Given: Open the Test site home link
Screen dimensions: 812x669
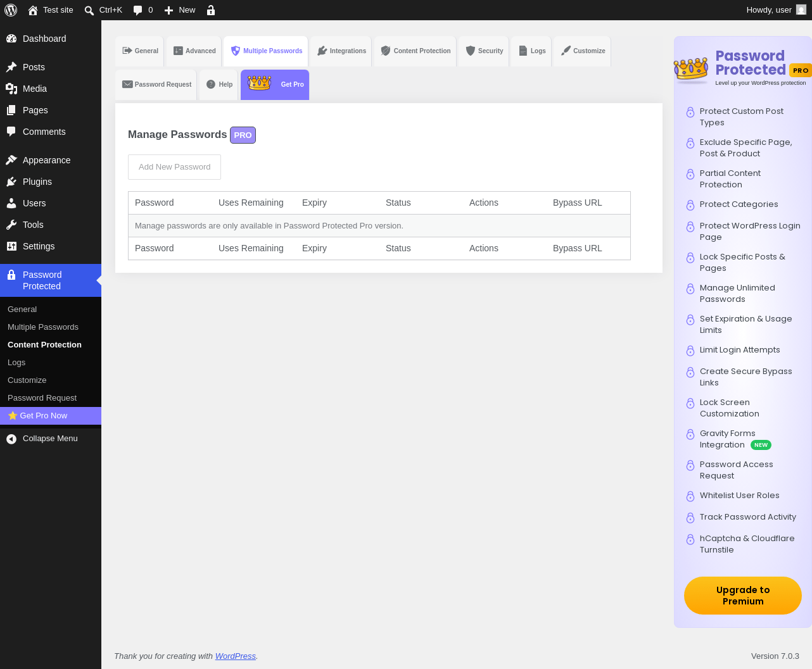Looking at the screenshot, I should 51,10.
